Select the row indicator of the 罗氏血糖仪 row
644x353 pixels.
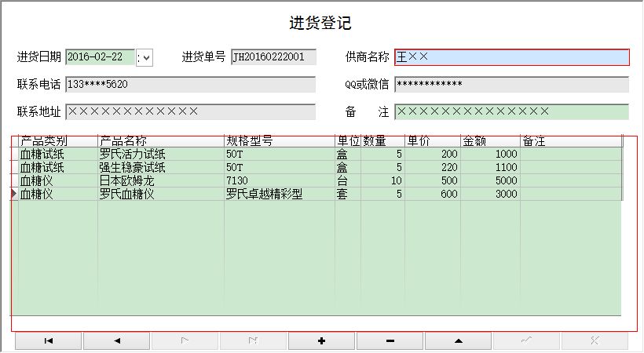14,194
